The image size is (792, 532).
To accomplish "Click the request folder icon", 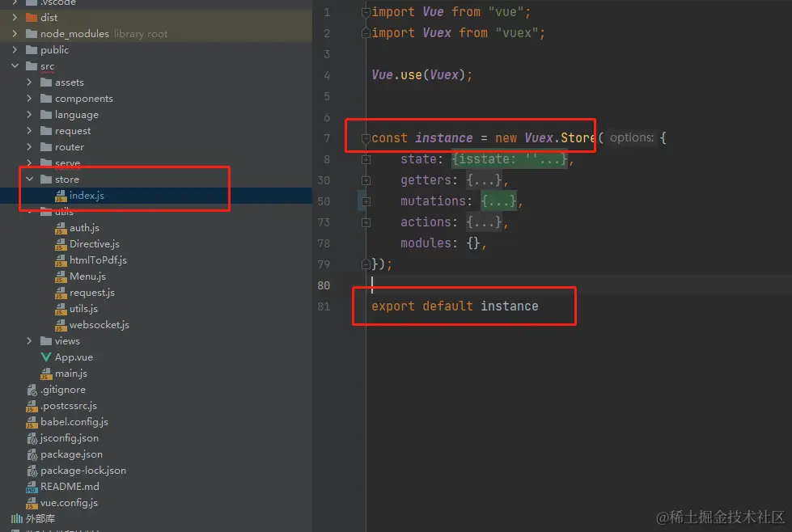I will pyautogui.click(x=46, y=131).
